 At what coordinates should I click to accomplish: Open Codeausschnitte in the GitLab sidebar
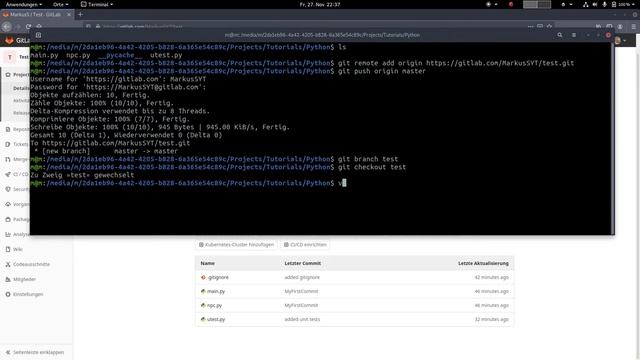point(31,264)
